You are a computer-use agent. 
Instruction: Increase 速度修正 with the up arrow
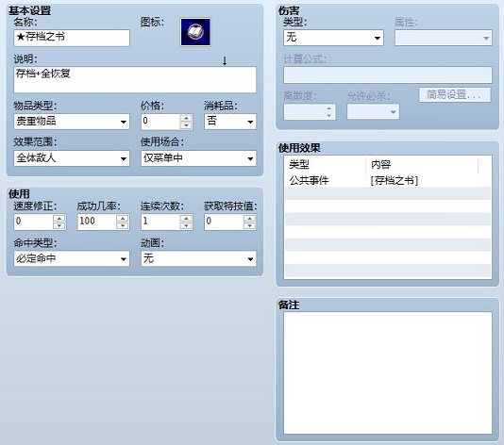click(59, 219)
